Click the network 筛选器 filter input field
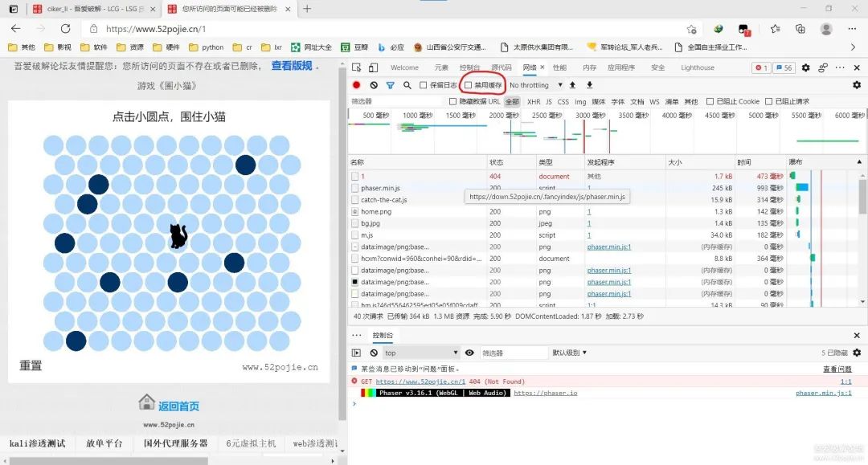This screenshot has height=465, width=868. [395, 102]
